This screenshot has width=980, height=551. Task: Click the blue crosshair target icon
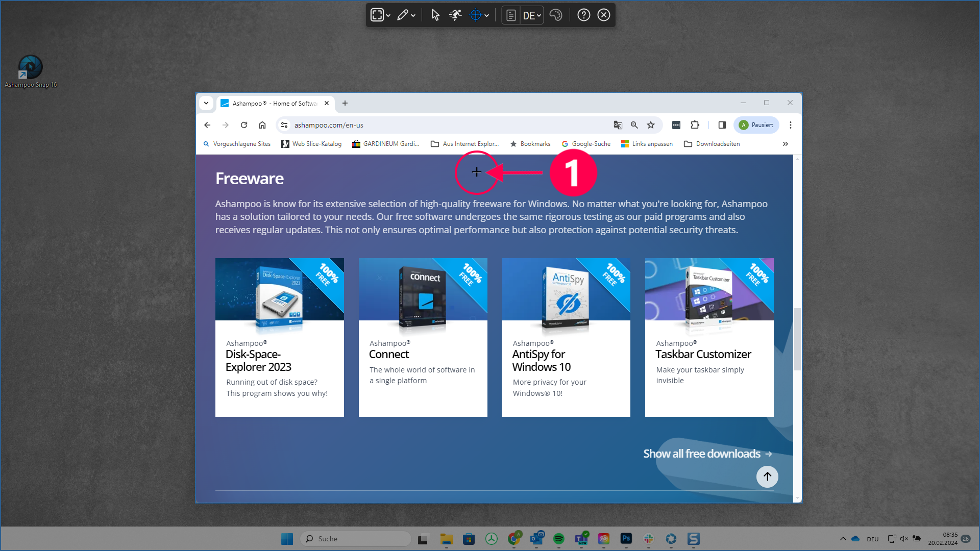[x=475, y=15]
